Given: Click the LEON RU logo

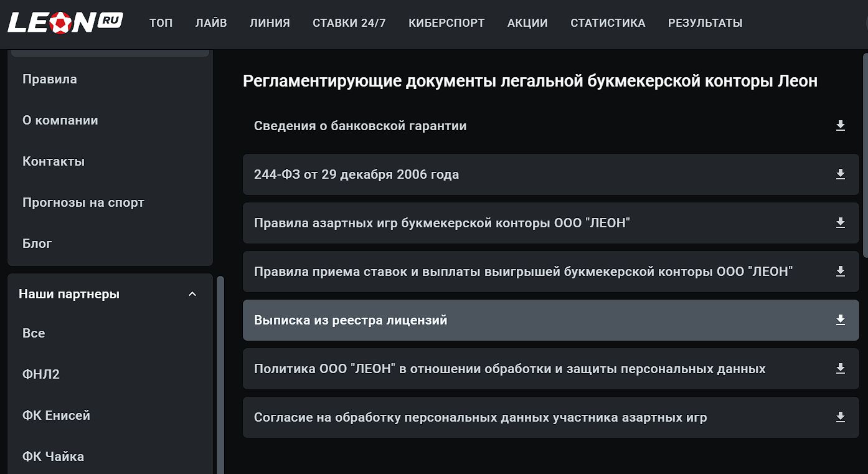Looking at the screenshot, I should pos(65,23).
